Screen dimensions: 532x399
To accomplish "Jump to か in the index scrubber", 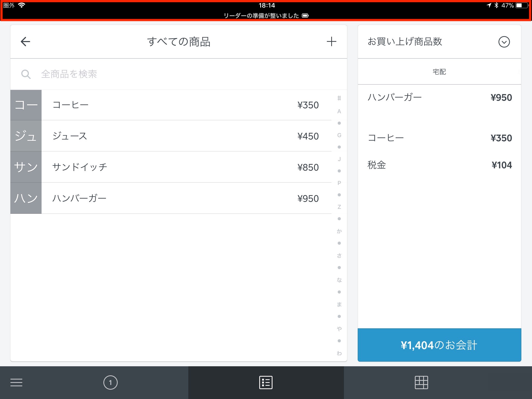I will (x=339, y=231).
